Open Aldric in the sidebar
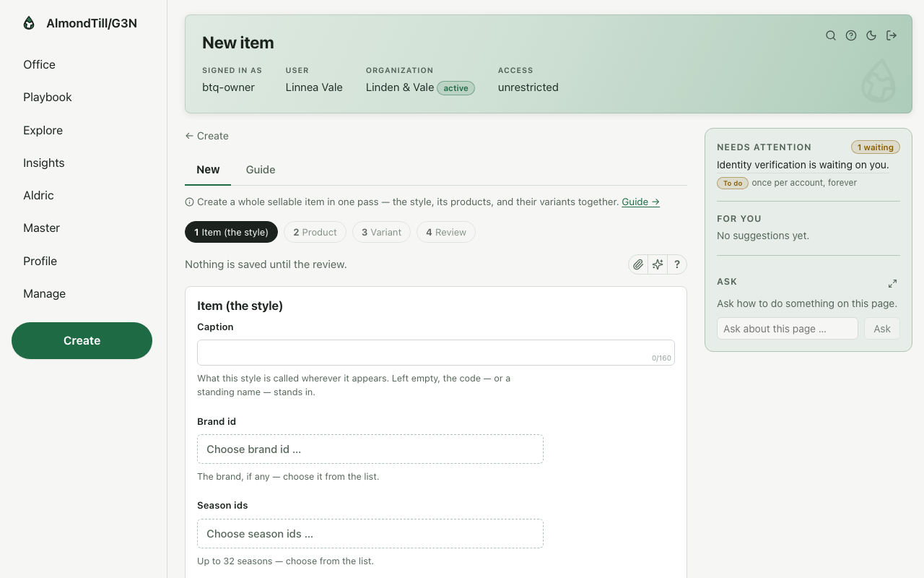The height and width of the screenshot is (578, 924). (x=38, y=195)
